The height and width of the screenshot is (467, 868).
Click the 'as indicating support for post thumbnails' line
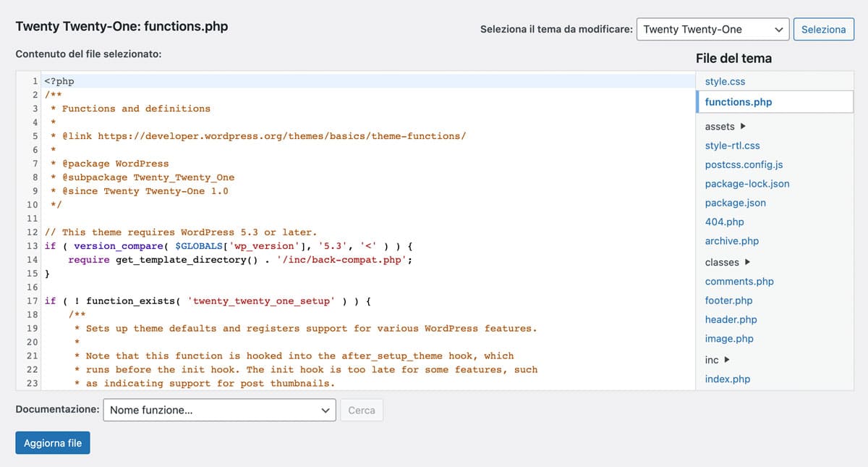click(x=205, y=384)
